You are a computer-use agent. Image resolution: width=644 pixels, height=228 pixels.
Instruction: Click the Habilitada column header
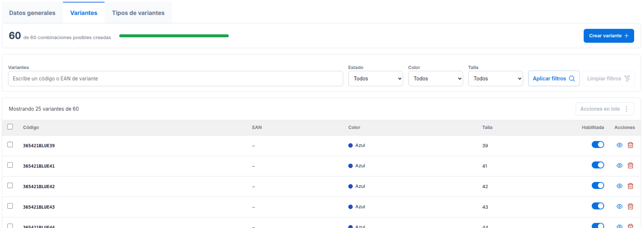tap(593, 127)
